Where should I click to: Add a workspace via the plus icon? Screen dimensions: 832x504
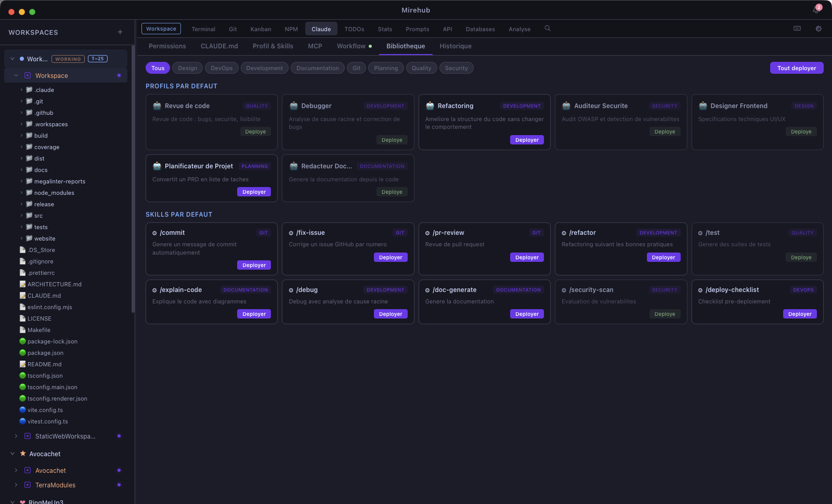pos(120,32)
